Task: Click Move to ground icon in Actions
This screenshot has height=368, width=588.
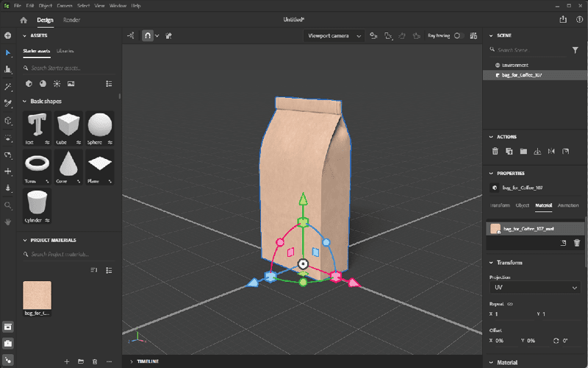Action: click(x=537, y=152)
